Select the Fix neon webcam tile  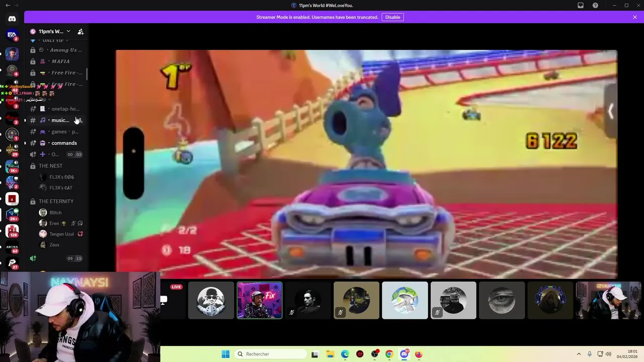pyautogui.click(x=260, y=300)
